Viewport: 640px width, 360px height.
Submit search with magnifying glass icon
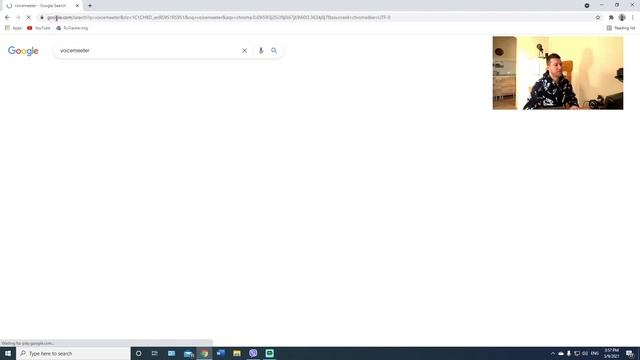click(x=274, y=51)
